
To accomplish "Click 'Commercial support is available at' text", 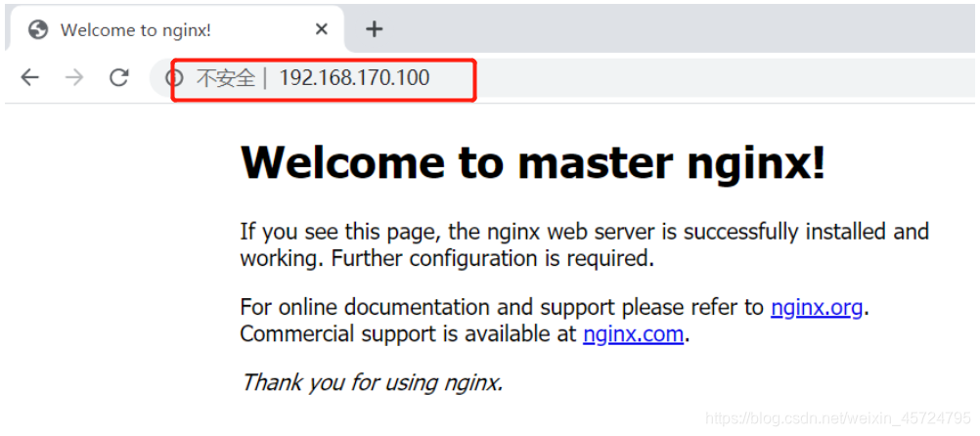I will [408, 334].
